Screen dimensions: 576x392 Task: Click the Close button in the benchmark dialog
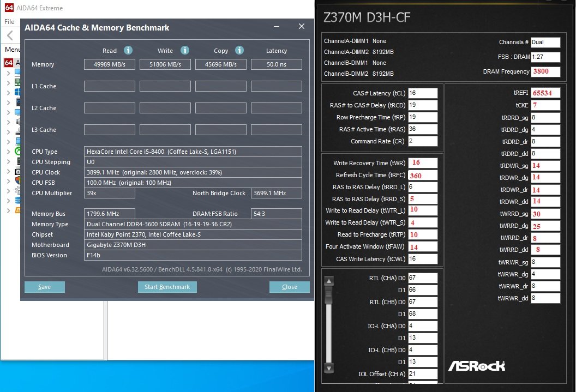pos(290,287)
